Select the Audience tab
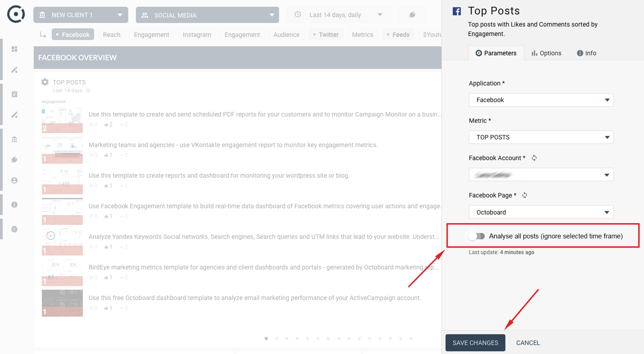This screenshot has width=644, height=354. [287, 35]
